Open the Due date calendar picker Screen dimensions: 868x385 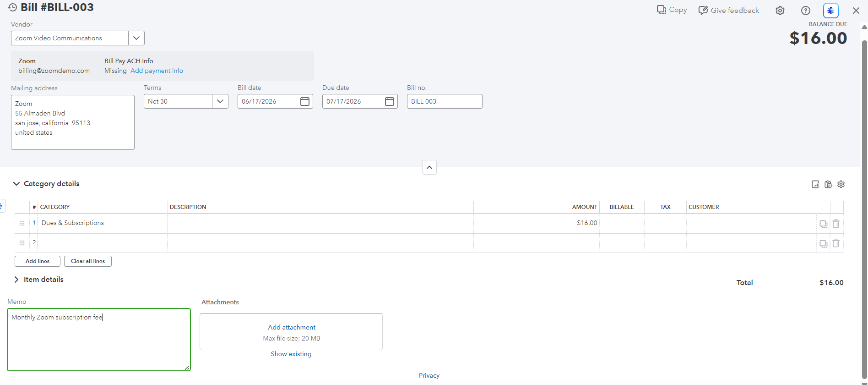(x=390, y=101)
